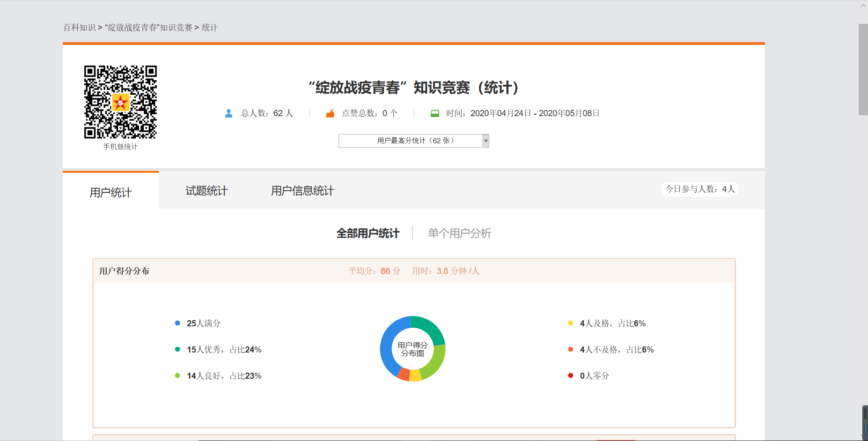This screenshot has width=868, height=441.
Task: Click the blue user icon beside 总人数
Action: pyautogui.click(x=228, y=113)
